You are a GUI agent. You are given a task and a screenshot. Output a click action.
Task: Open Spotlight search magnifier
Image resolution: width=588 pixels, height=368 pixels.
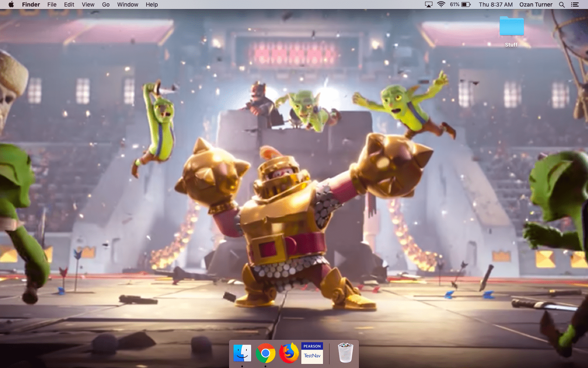pos(562,4)
